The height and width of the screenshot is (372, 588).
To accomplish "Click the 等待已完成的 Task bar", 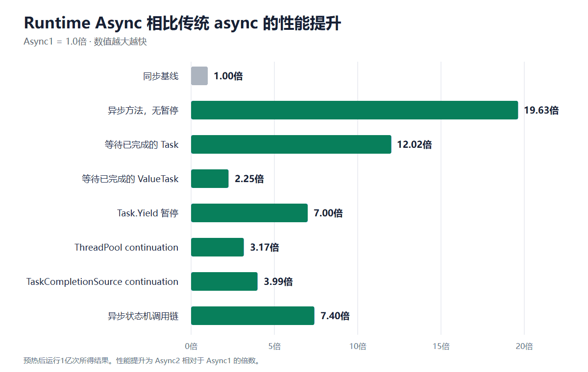I will click(x=291, y=144).
